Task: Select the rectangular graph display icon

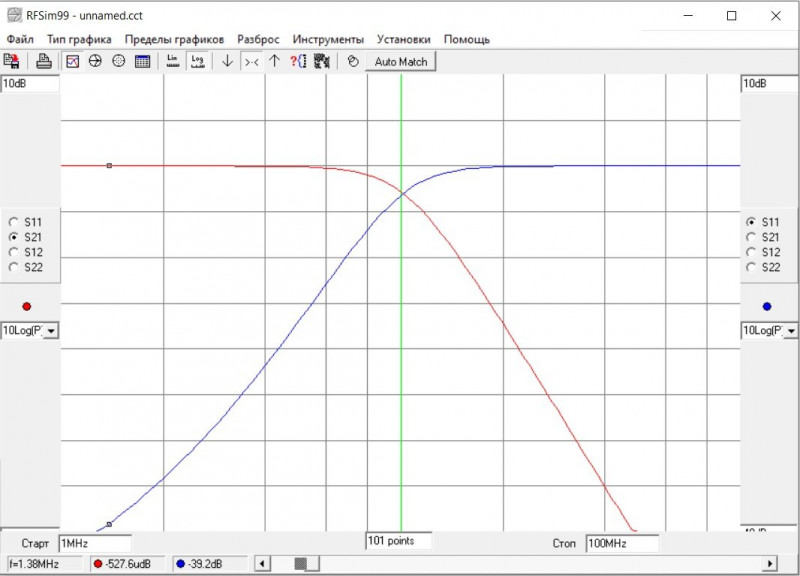Action: point(73,61)
